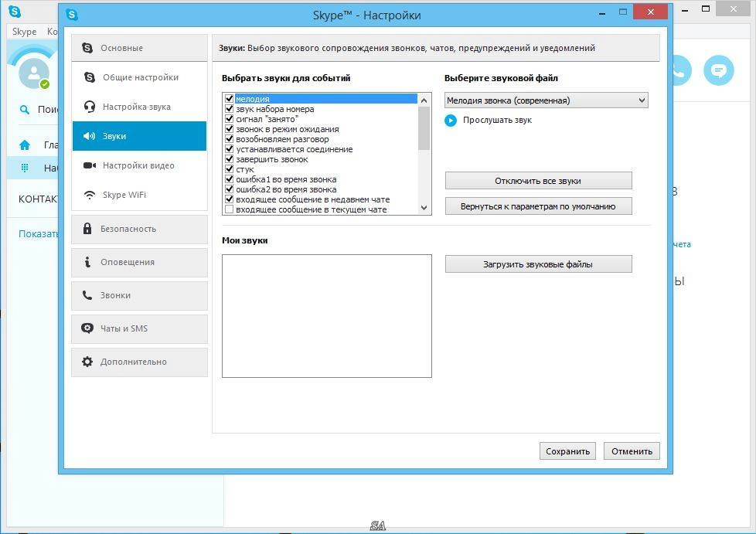Click the sound list scroll-down arrow
Image resolution: width=756 pixels, height=534 pixels.
click(x=424, y=208)
